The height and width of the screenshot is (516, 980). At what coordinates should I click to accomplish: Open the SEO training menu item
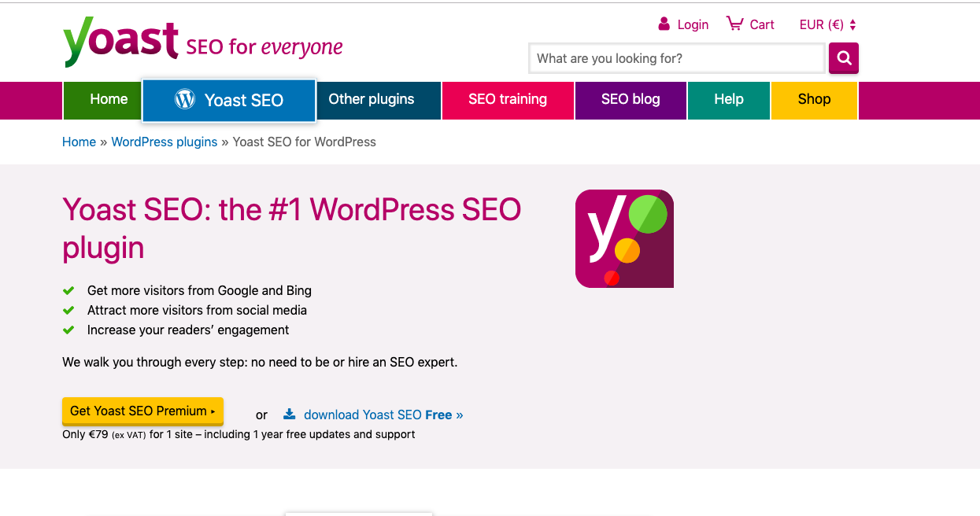point(508,99)
